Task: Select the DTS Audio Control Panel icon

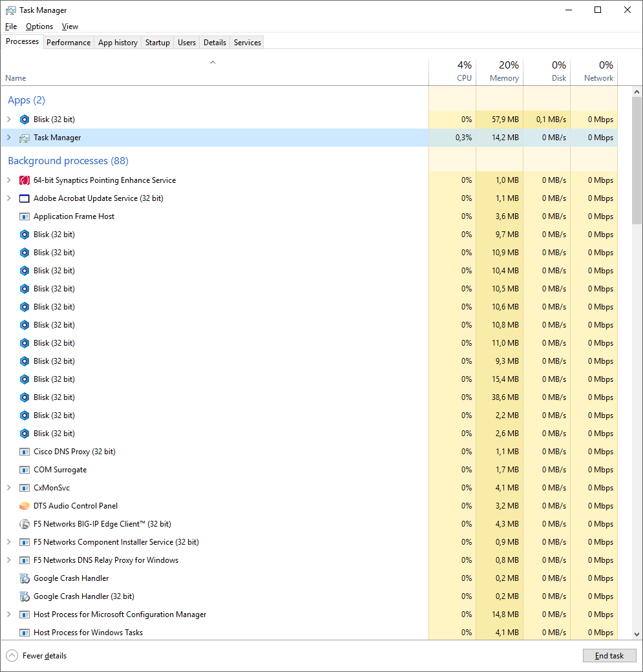Action: click(x=24, y=505)
